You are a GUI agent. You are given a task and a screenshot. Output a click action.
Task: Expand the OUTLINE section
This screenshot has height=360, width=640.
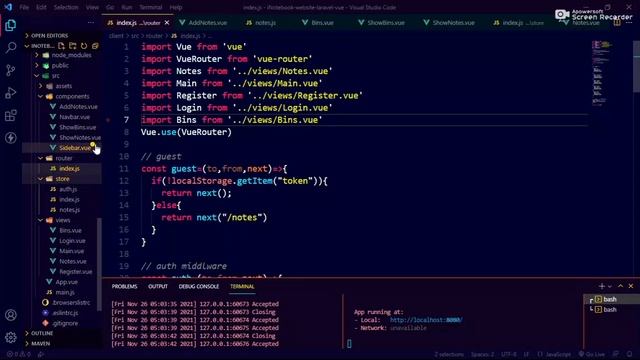pos(41,333)
